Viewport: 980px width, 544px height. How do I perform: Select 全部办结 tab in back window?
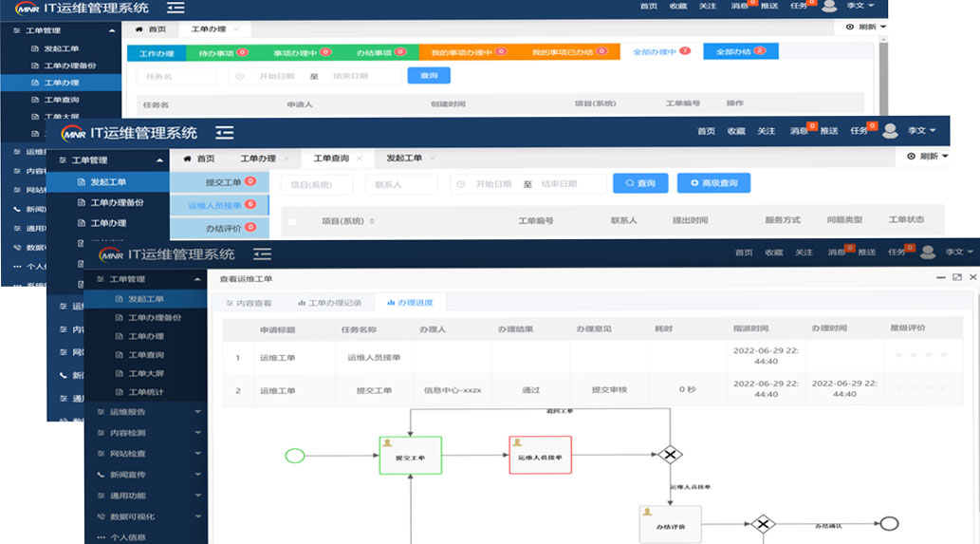[741, 51]
